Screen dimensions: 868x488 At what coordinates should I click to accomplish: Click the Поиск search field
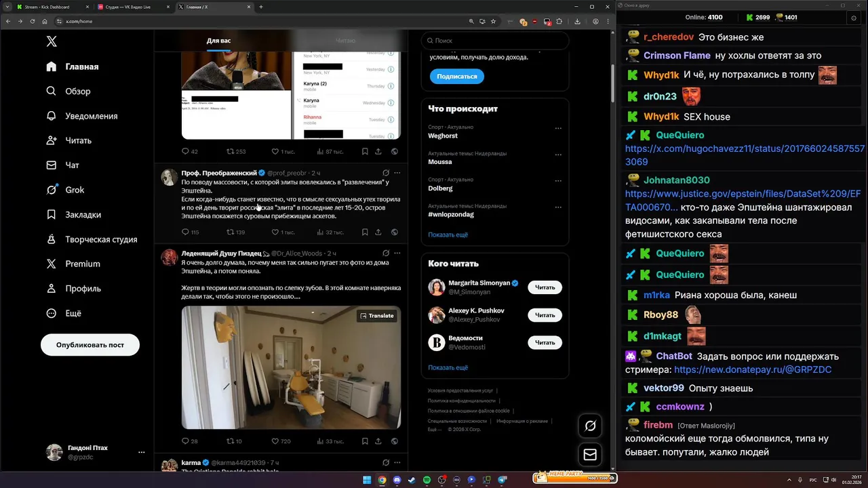[495, 41]
